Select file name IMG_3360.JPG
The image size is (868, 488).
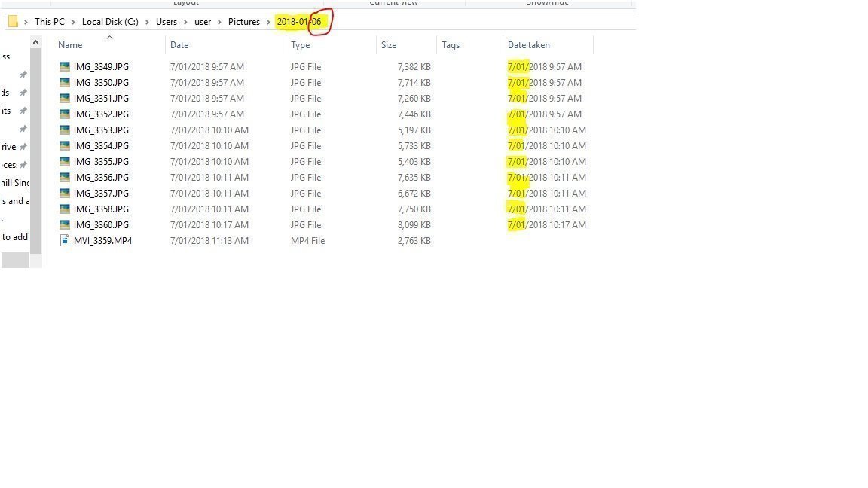(x=101, y=224)
